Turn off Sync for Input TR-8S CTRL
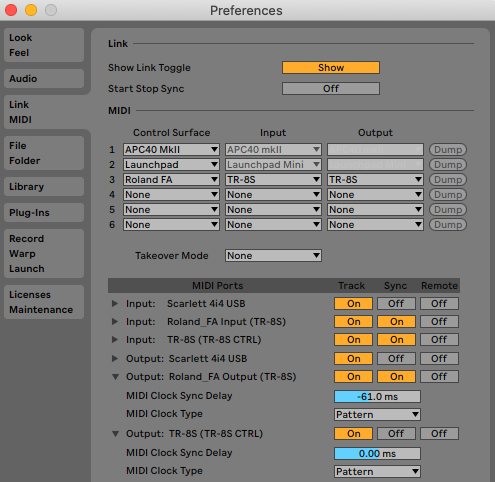 tap(396, 340)
